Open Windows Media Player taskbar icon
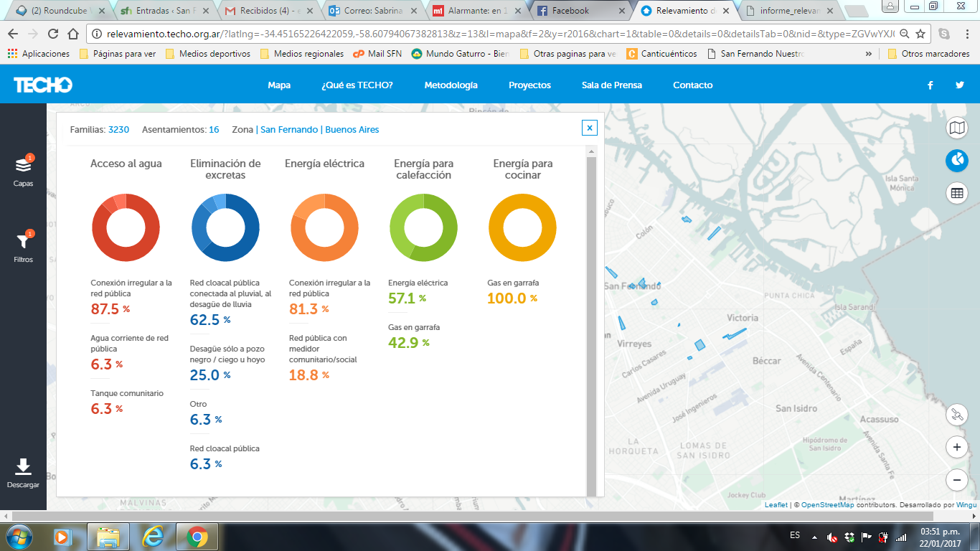980x551 pixels. 61,536
